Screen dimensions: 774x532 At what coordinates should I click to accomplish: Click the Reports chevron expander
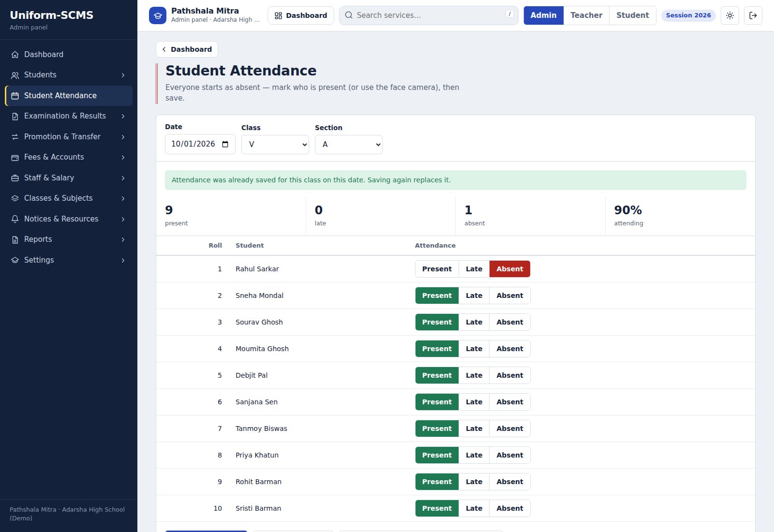coord(123,239)
